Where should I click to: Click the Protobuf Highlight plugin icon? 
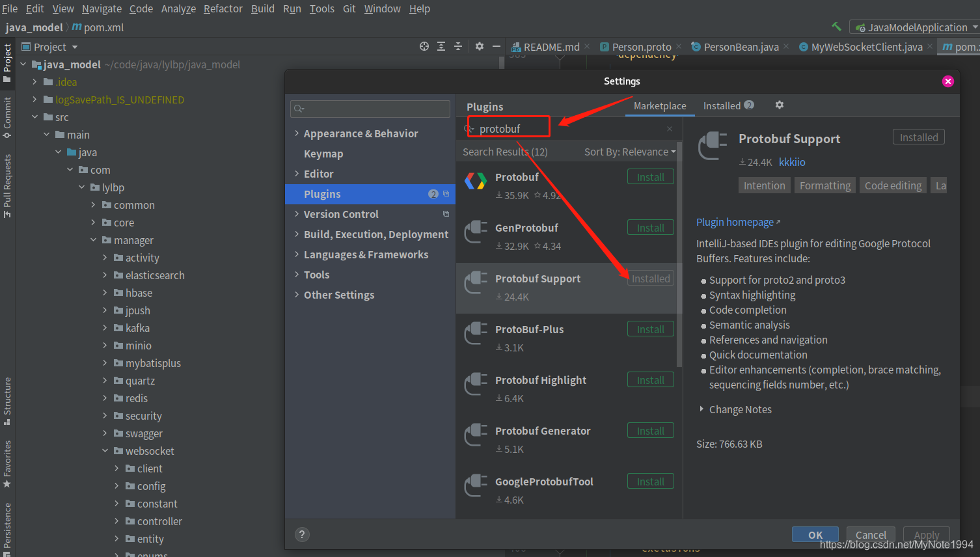click(476, 385)
